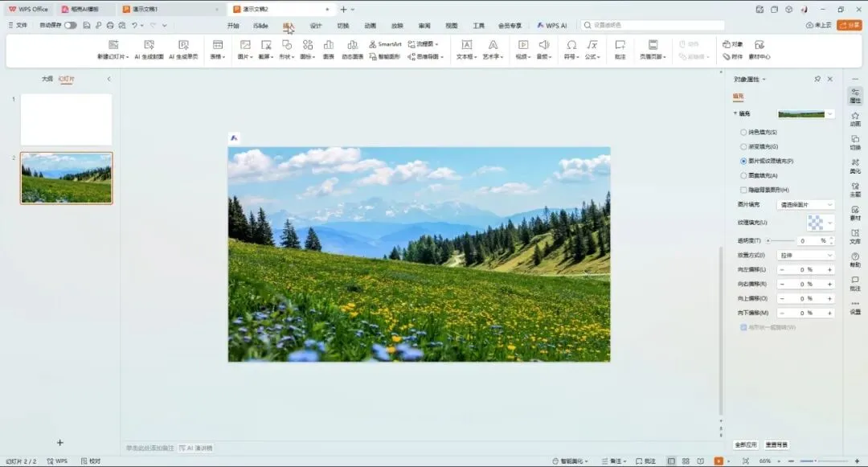This screenshot has height=467, width=868.
Task: Collapse the Fill (填充) section triangle
Action: click(735, 113)
